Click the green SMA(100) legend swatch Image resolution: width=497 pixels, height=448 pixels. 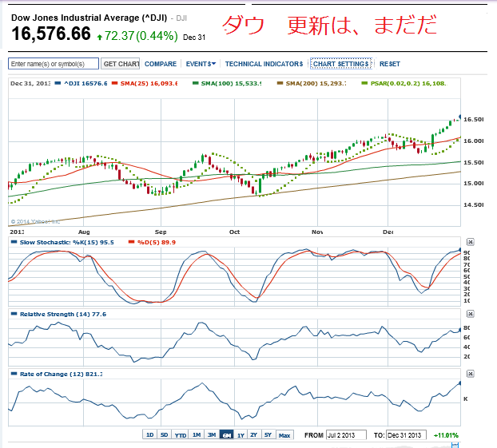[x=196, y=83]
